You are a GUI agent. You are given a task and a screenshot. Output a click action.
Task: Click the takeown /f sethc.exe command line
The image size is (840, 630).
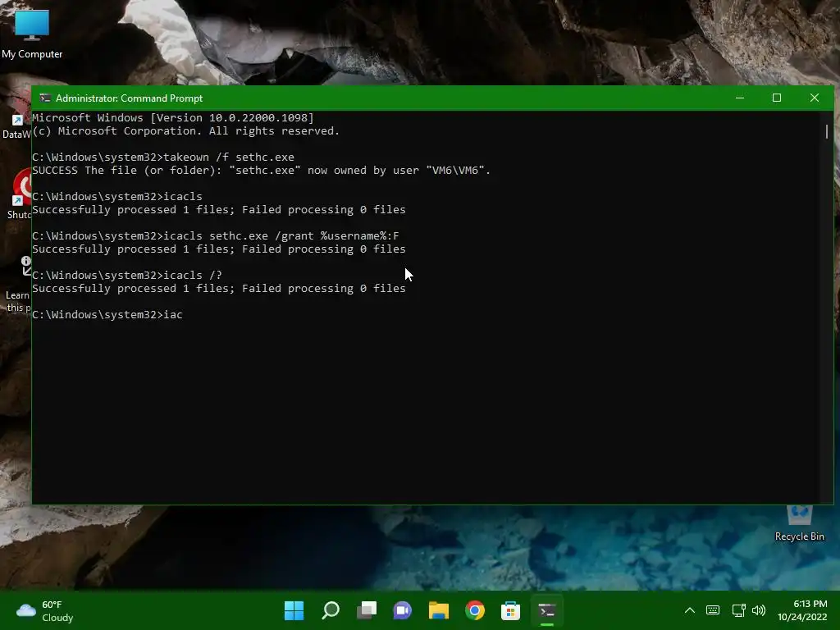[x=163, y=157]
